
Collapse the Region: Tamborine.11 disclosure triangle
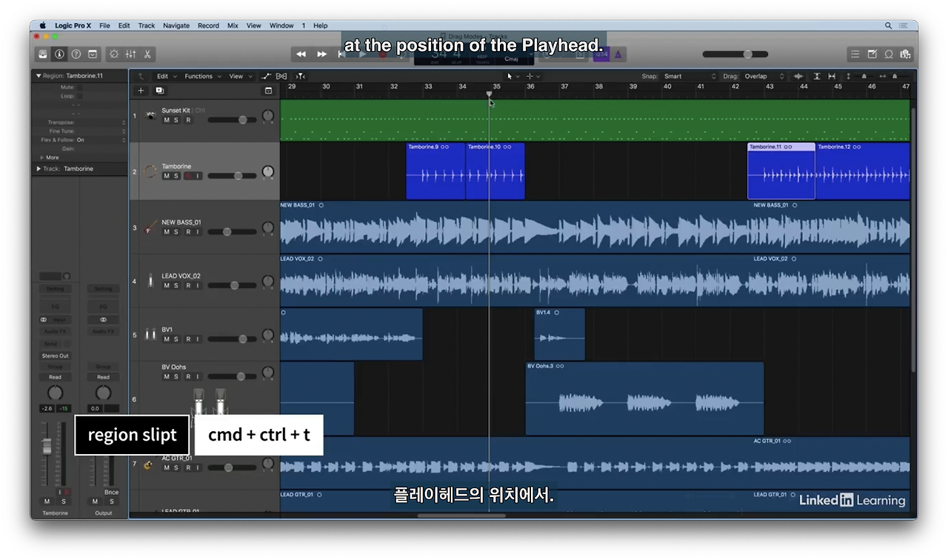pos(39,76)
